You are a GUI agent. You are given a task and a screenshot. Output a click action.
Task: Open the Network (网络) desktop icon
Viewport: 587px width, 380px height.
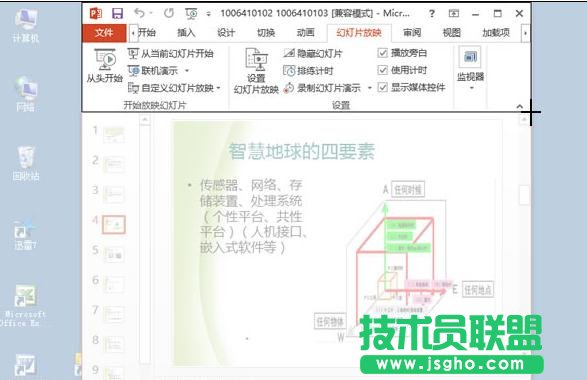coord(25,95)
